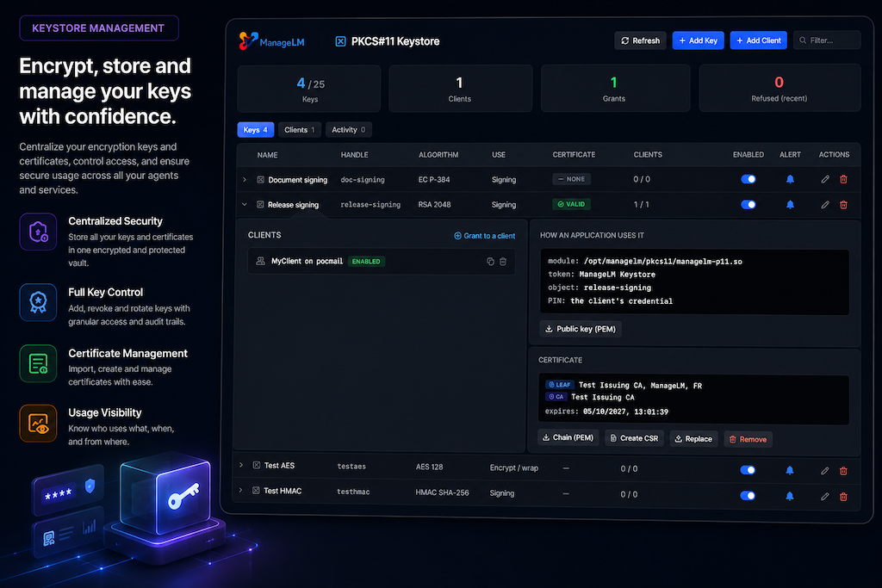This screenshot has width=882, height=588.
Task: Click the PKCS#11 Keystore header icon
Action: [x=340, y=41]
